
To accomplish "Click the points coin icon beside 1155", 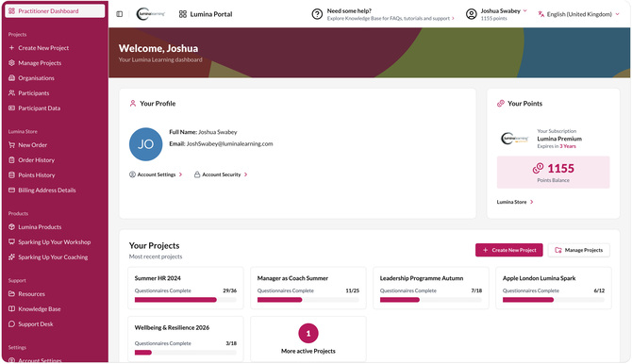I will pyautogui.click(x=538, y=168).
